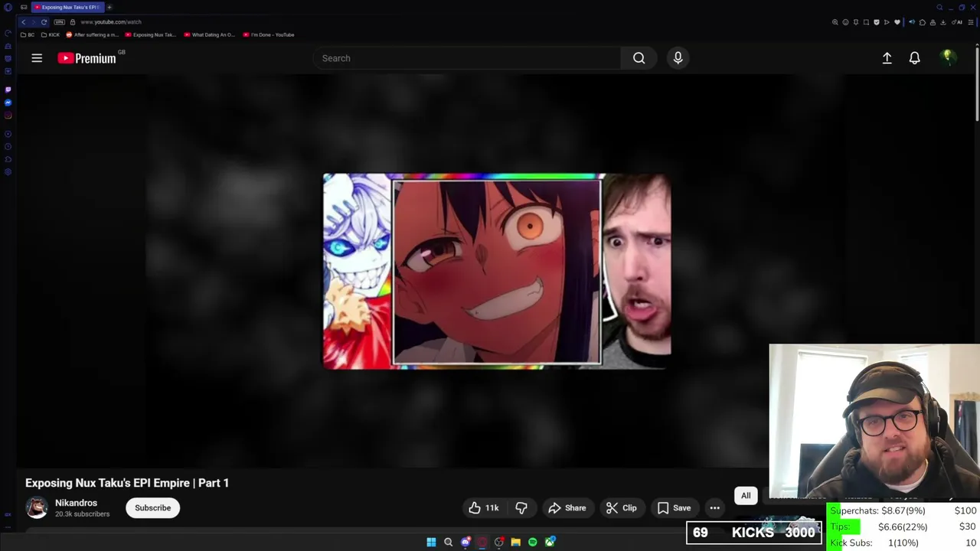
Task: Open a new browser tab
Action: (109, 7)
